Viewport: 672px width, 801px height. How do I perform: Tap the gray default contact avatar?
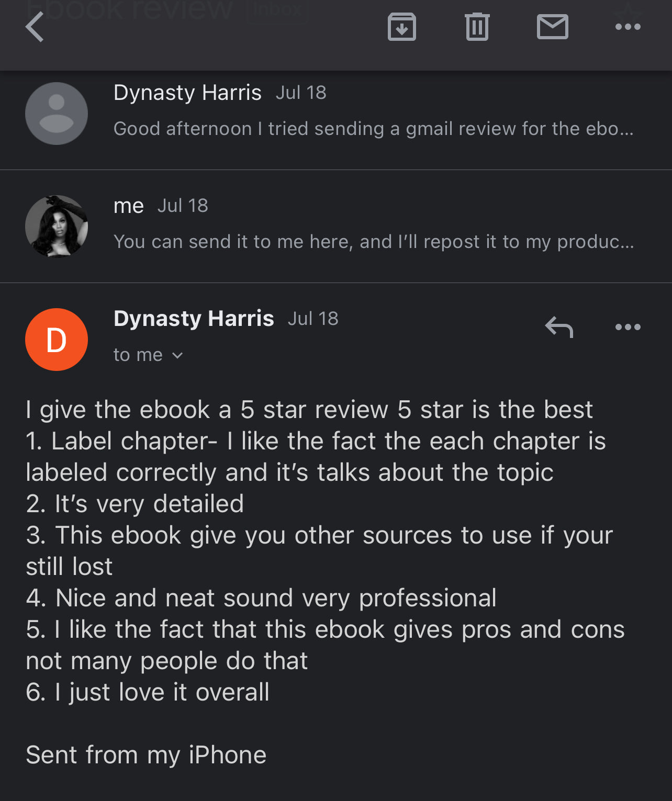click(x=57, y=114)
